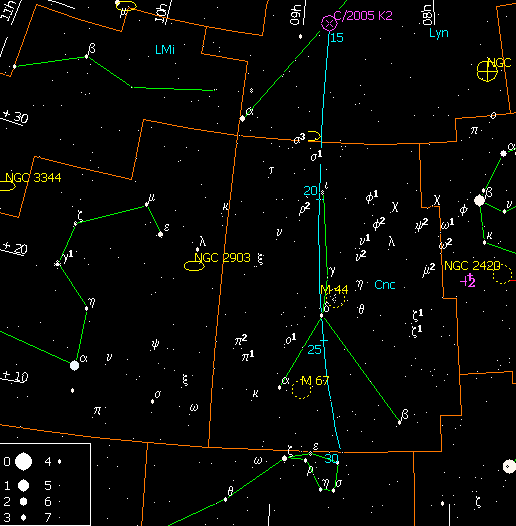The image size is (516, 526).
Task: Click the M 67 cluster circle
Action: coord(301,389)
